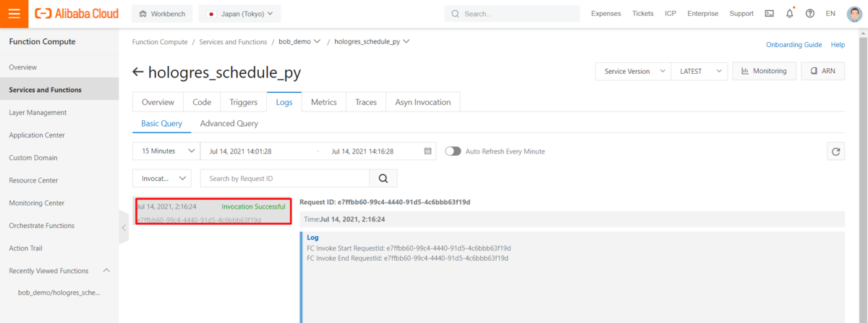Switch to the Overview tab
This screenshot has width=868, height=323.
coord(158,102)
